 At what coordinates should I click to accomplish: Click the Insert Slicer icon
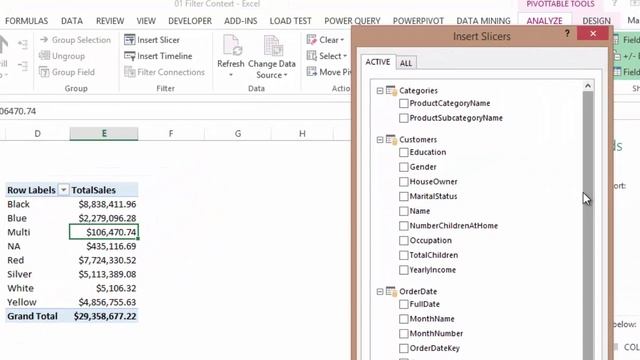click(x=129, y=40)
